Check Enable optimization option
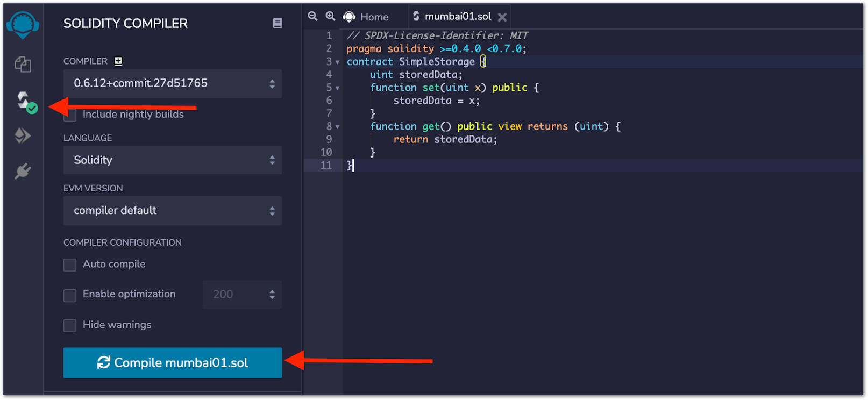 coord(70,295)
